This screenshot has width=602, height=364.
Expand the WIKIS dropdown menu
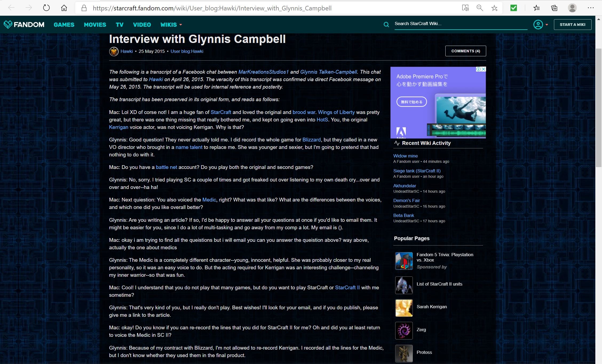171,25
